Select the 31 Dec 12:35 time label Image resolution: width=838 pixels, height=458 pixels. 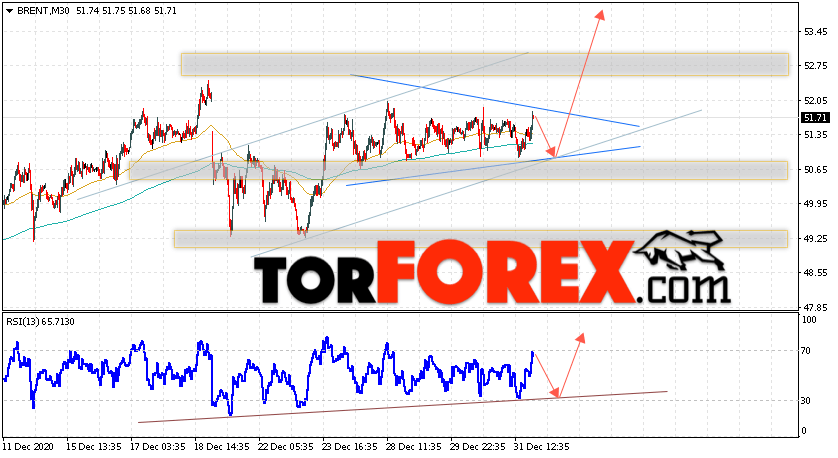tap(540, 447)
